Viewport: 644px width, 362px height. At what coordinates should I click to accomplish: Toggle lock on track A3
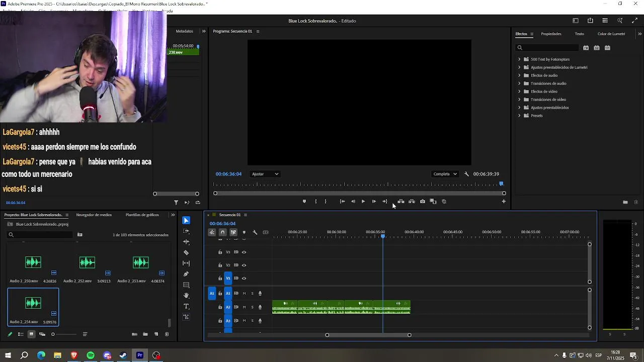220,321
